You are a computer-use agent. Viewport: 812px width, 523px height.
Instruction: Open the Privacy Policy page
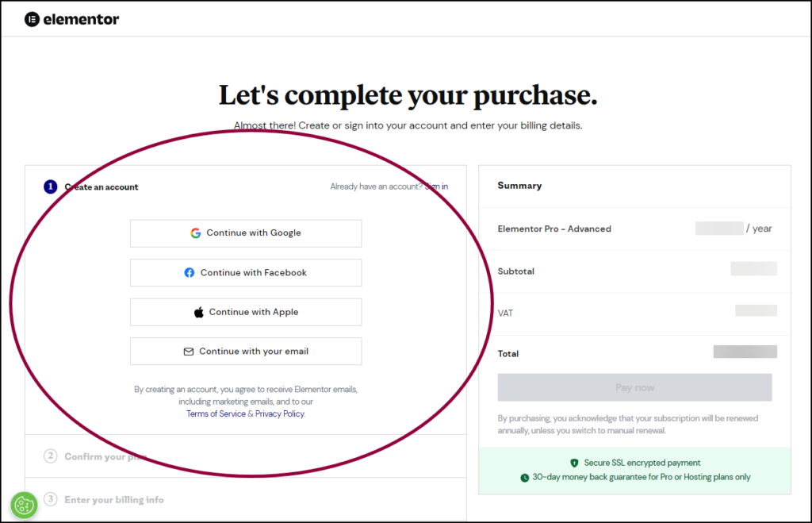pos(278,413)
